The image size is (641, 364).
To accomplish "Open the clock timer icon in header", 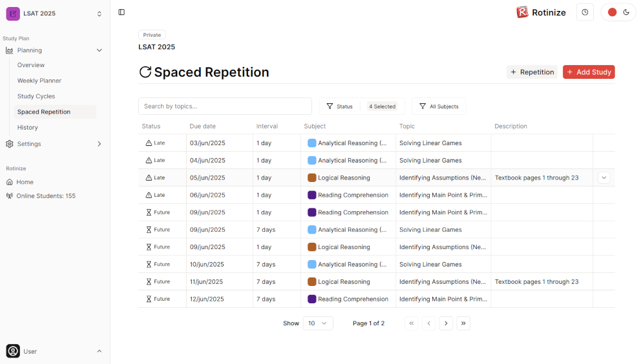I will (585, 12).
